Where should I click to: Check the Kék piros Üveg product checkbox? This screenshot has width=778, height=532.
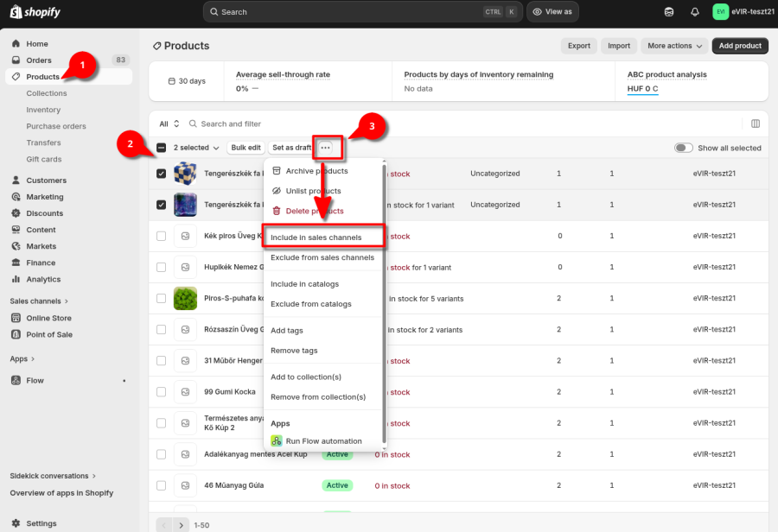point(162,236)
